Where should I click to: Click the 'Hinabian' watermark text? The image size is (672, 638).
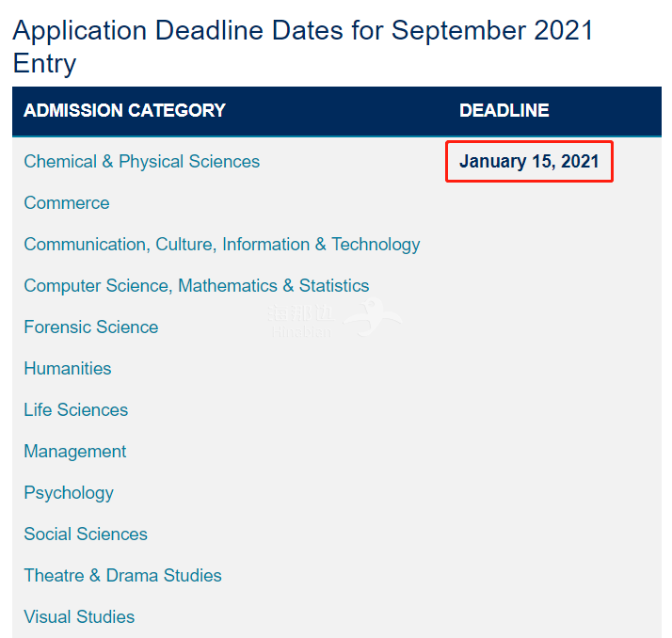[301, 332]
